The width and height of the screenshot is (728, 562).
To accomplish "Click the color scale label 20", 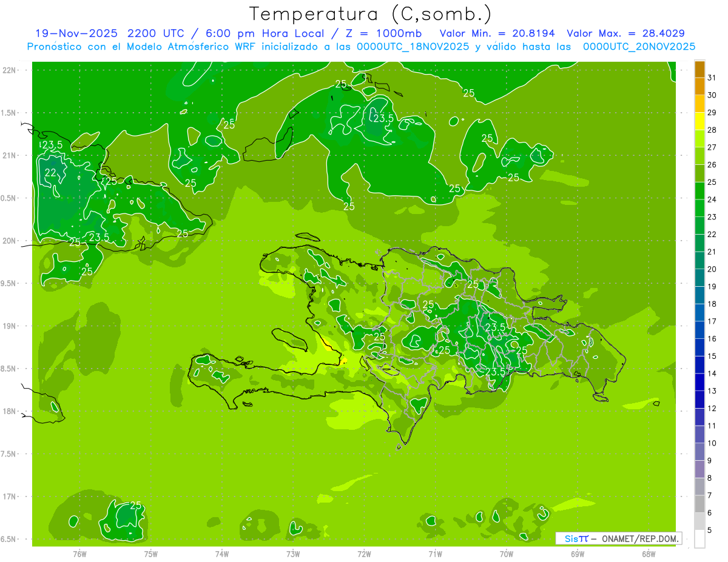I will [x=712, y=269].
